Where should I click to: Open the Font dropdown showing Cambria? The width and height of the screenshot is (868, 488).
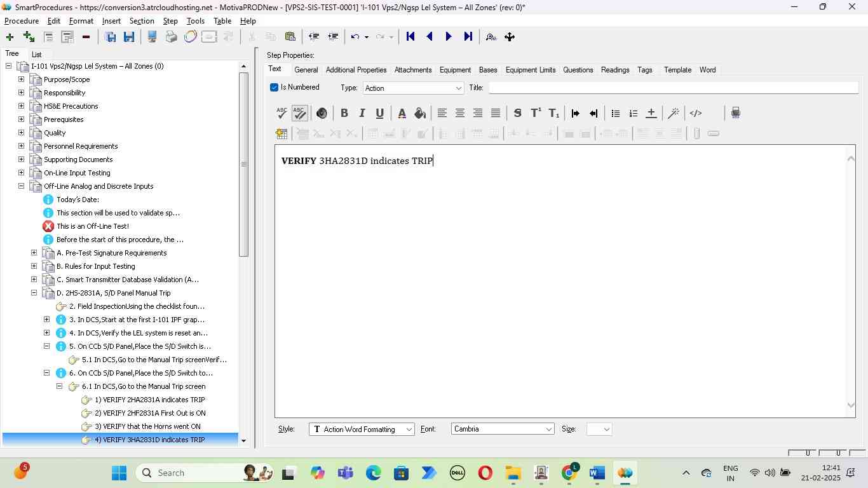(503, 430)
